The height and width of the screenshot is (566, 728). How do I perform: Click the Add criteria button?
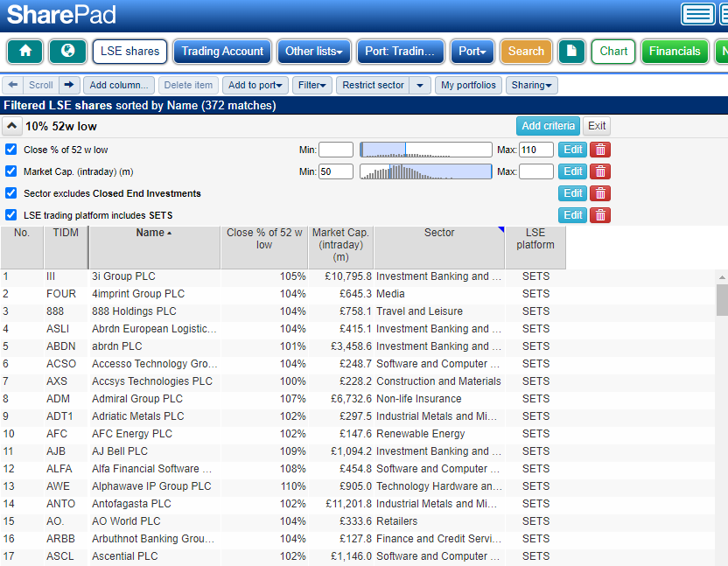coord(548,126)
